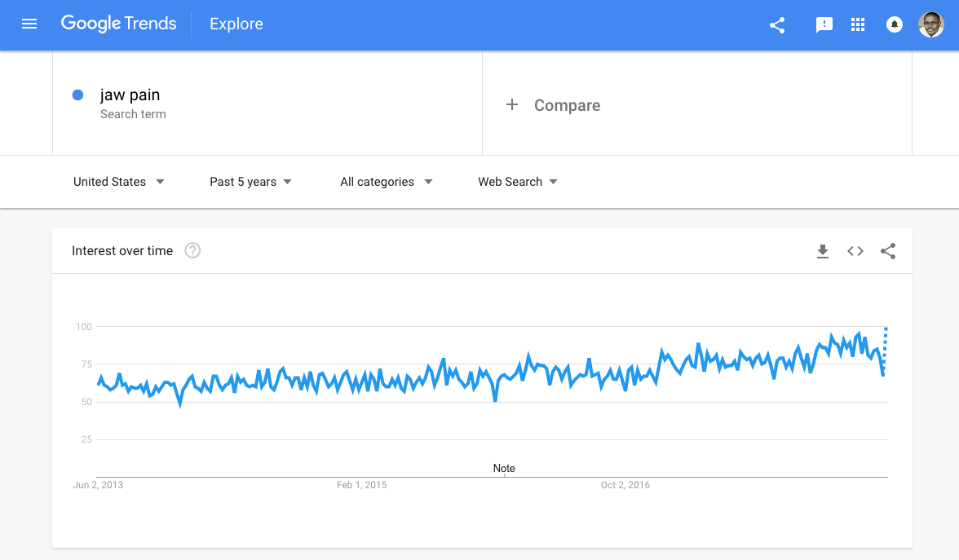Download the interest over time CSV

coord(823,251)
